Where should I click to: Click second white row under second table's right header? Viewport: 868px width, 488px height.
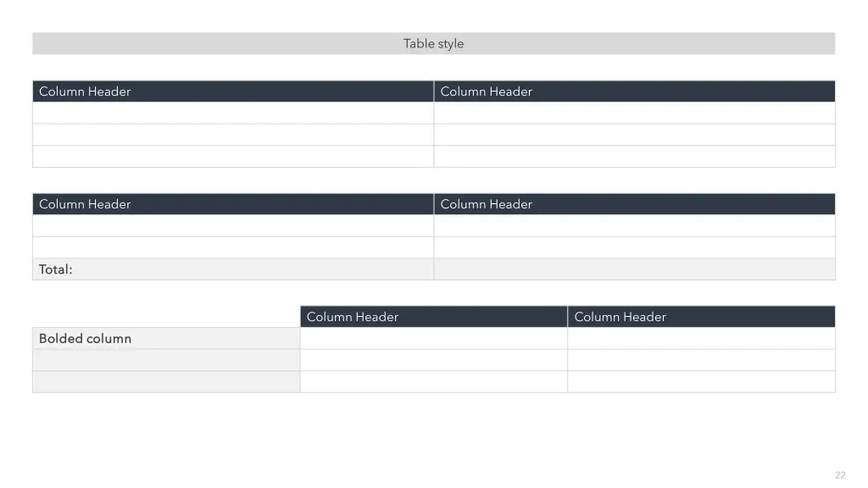(634, 247)
